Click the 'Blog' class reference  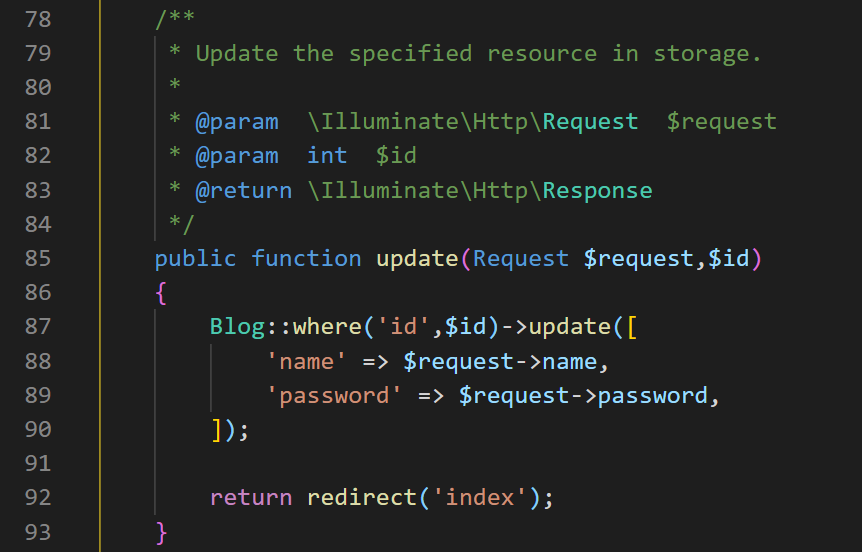[237, 327]
